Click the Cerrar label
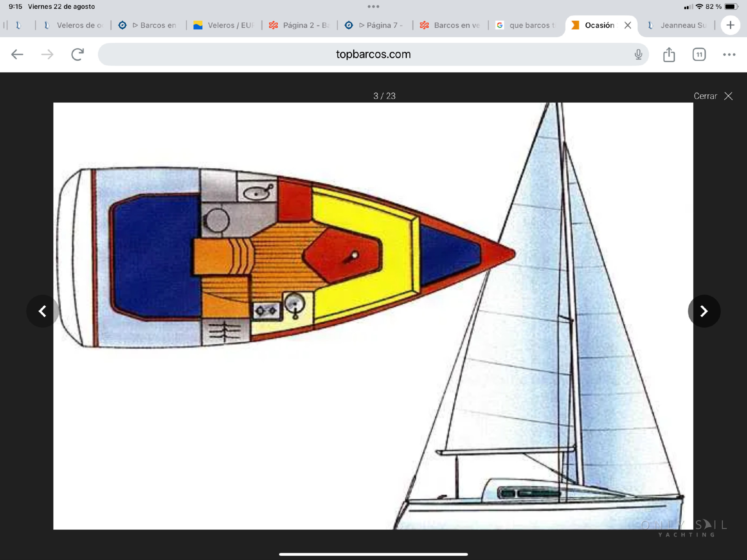The width and height of the screenshot is (747, 560). click(705, 96)
